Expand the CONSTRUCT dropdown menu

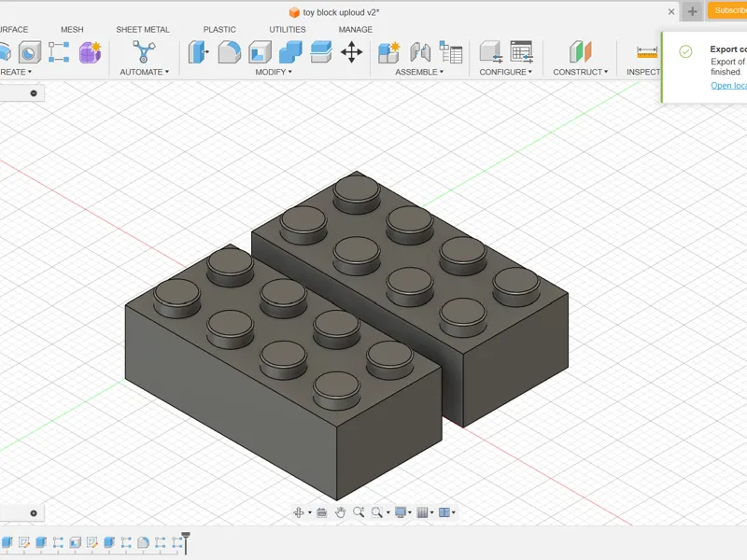coord(580,72)
